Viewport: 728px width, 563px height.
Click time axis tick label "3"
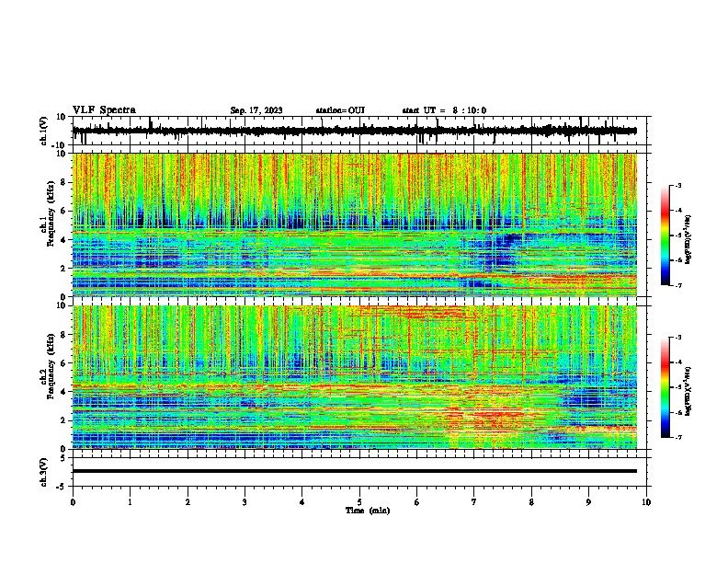tap(245, 502)
